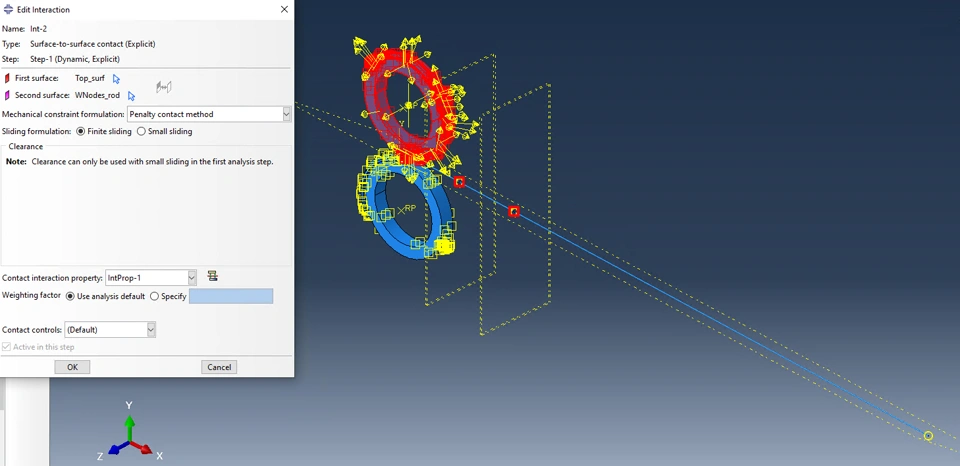960x466 pixels.
Task: Click the edit arrow beside WNodes_rod
Action: (131, 96)
